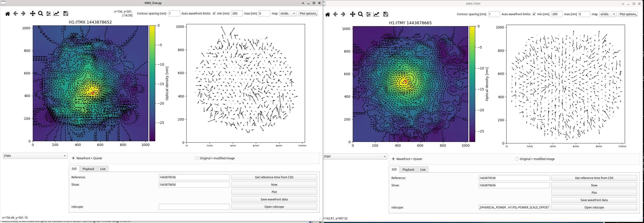Select Pan tool in HWS_live.py toolbar
This screenshot has width=644, height=223.
(33, 14)
